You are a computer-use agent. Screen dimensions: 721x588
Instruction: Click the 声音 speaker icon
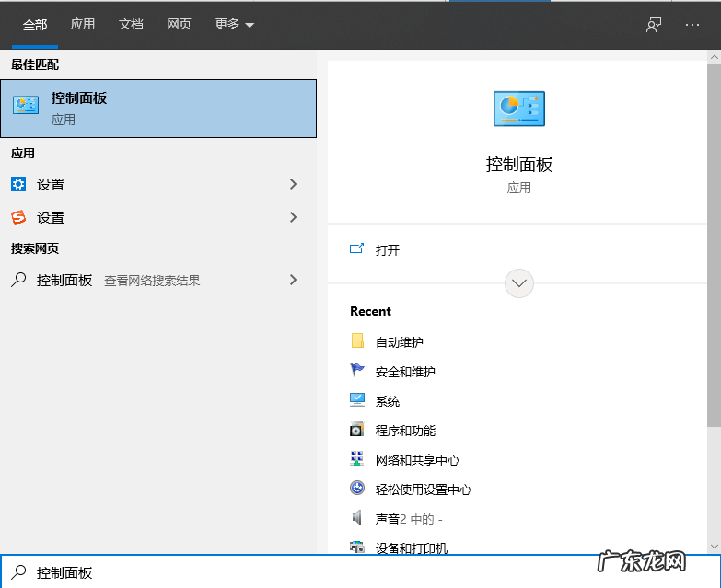pyautogui.click(x=357, y=518)
